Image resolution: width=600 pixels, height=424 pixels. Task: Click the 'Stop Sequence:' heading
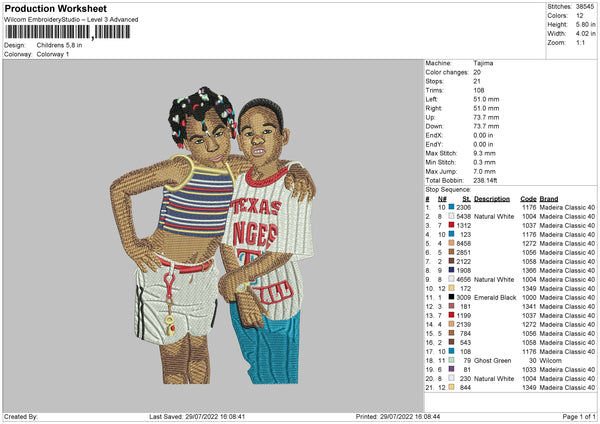448,190
